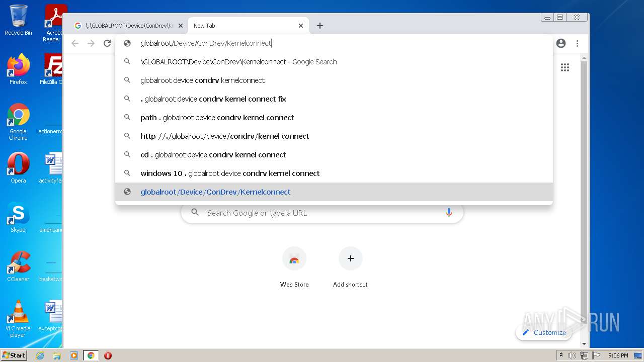Select 'path . globalroot device condrv' suggestion
The image size is (644, 362).
[x=334, y=118]
